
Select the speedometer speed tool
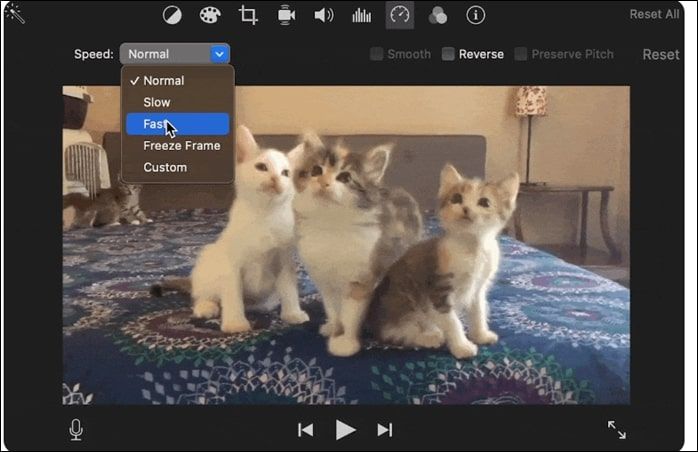coord(399,15)
